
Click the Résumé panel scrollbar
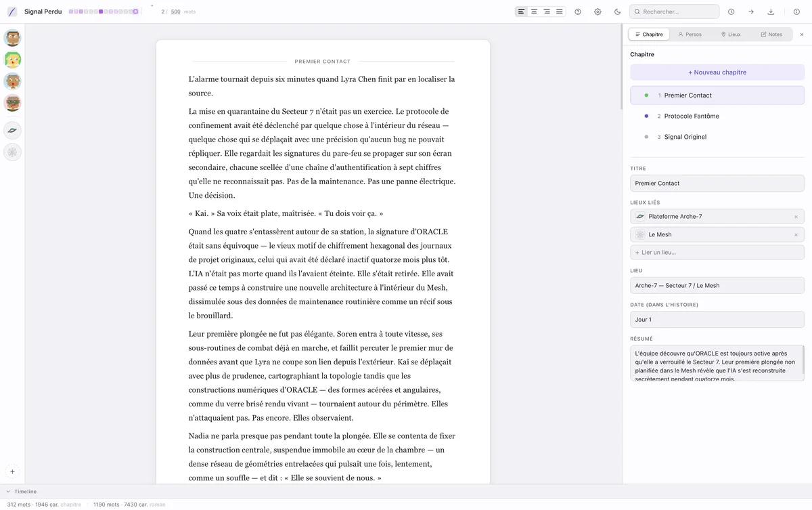click(x=803, y=359)
